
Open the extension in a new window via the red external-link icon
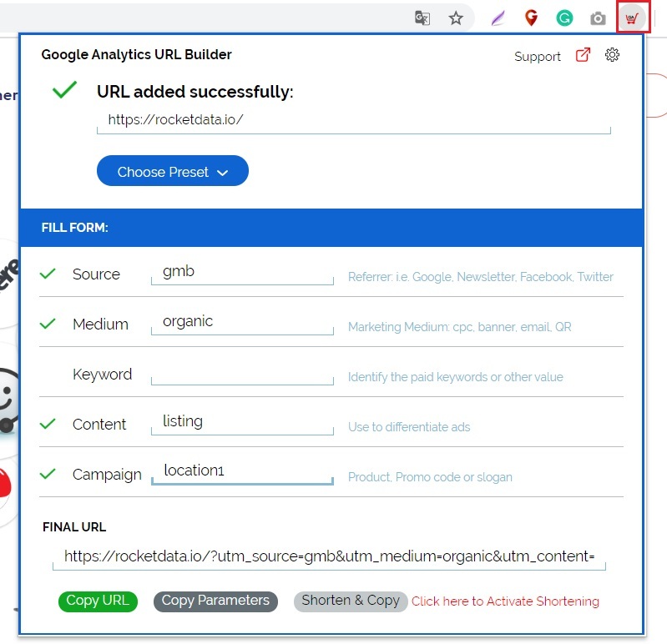tap(583, 55)
